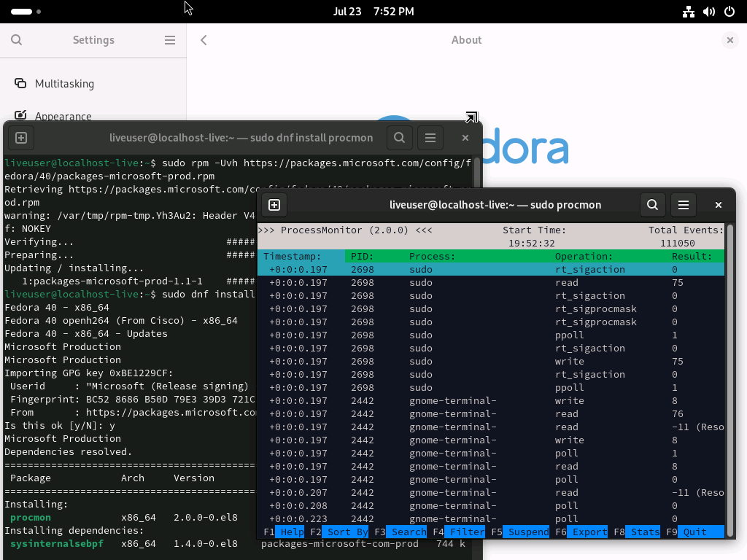747x560 pixels.
Task: Click the network icon in the top bar
Action: tap(689, 12)
